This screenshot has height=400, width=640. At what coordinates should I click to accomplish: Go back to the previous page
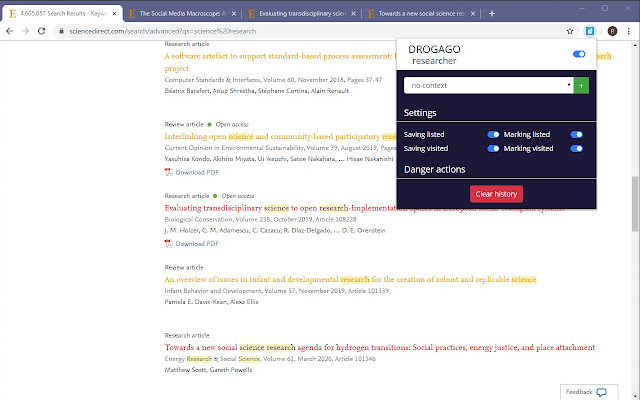click(x=10, y=31)
